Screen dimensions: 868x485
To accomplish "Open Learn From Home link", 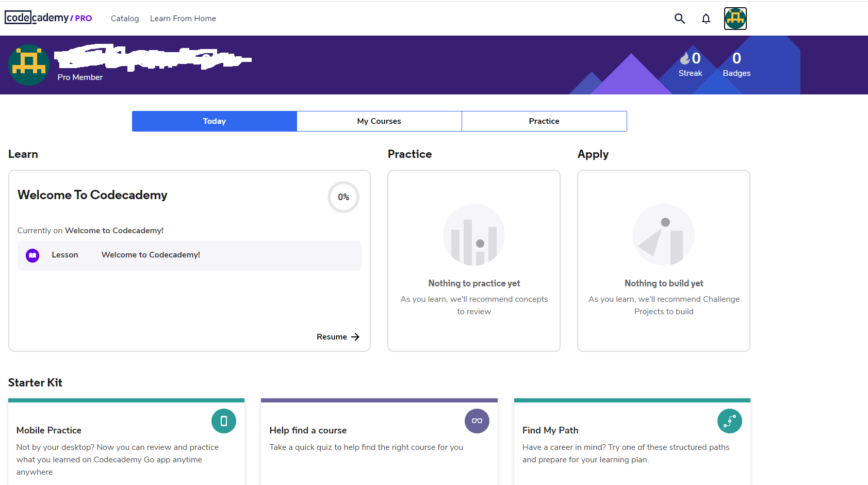I will point(183,19).
